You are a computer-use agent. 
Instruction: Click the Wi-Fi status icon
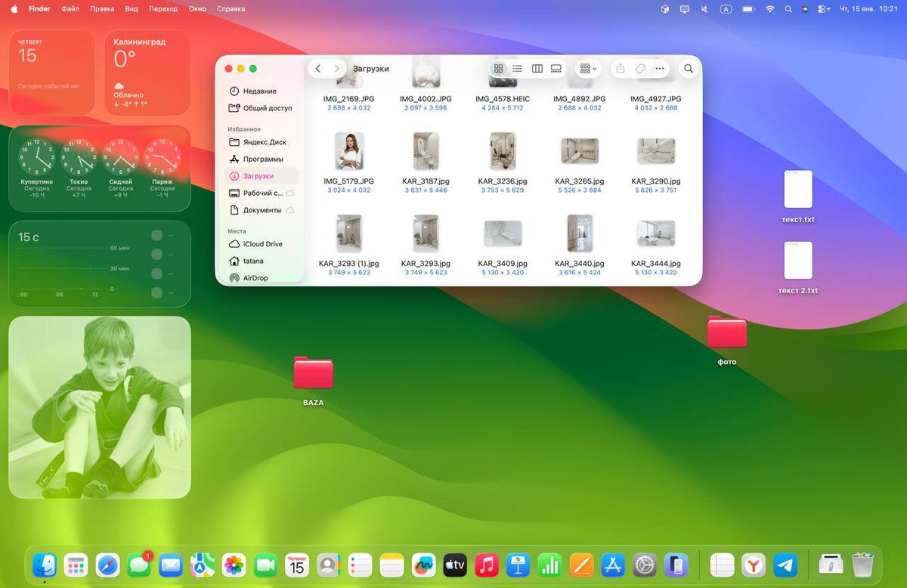pos(769,9)
